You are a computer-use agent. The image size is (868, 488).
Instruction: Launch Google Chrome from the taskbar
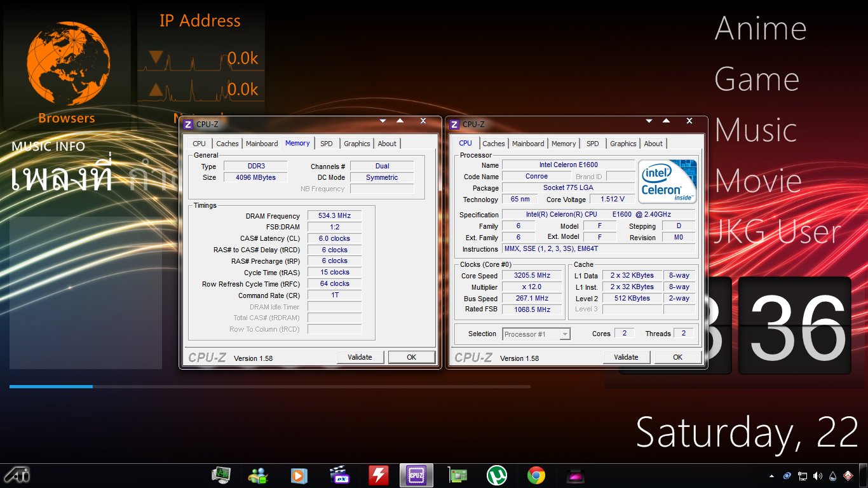536,475
